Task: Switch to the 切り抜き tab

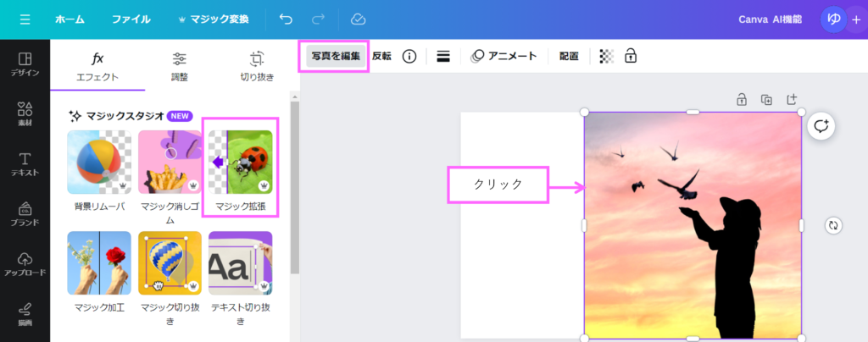Action: click(x=256, y=67)
